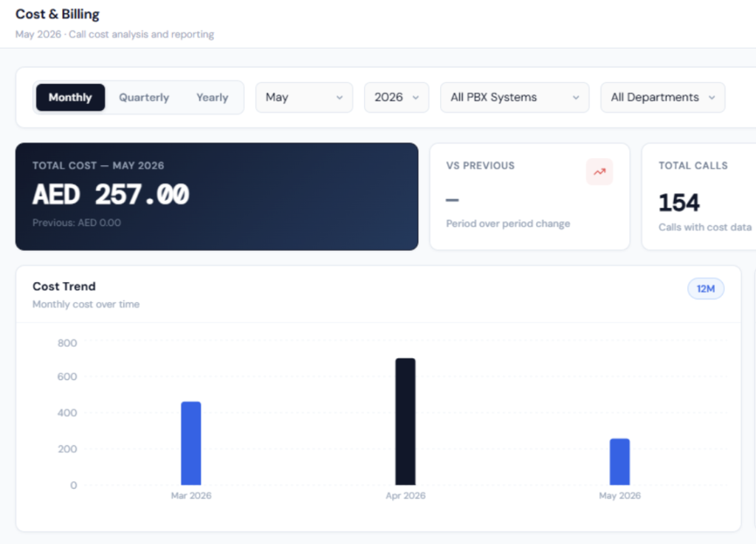Click the chevron in the 2026 year selector
Screen dimensions: 756x544
pos(416,97)
